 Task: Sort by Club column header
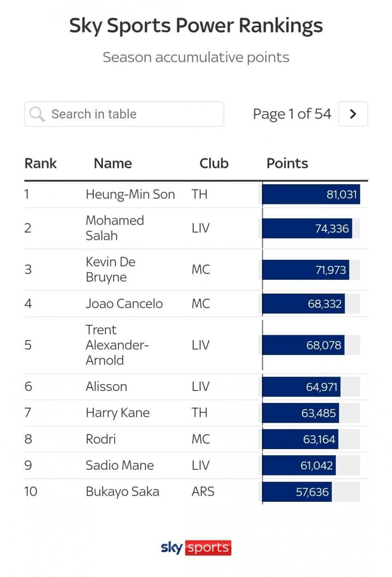click(214, 163)
